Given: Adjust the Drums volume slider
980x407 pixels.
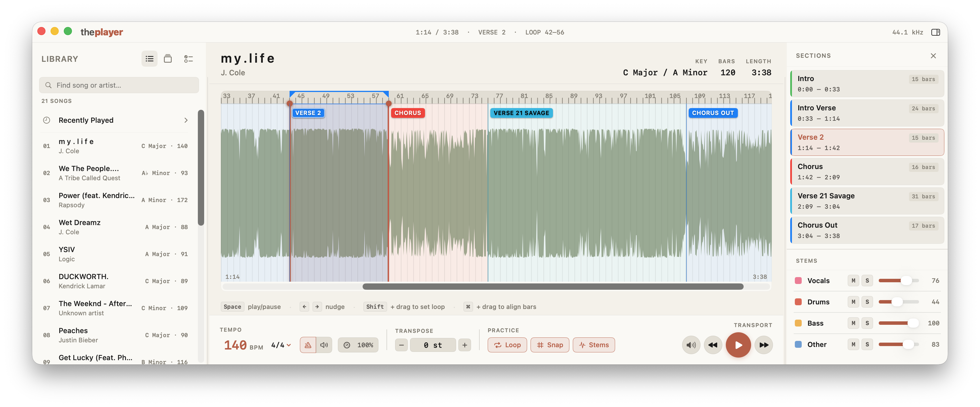Looking at the screenshot, I should (899, 302).
